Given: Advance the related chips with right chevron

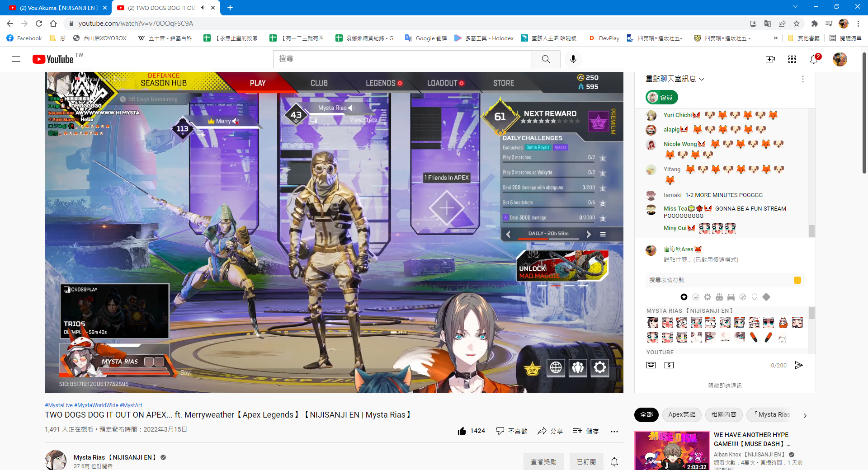Looking at the screenshot, I should pos(805,415).
